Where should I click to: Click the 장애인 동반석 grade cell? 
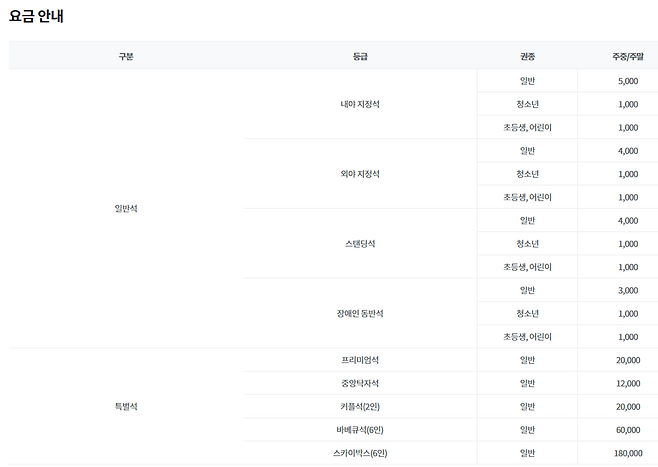[360, 314]
